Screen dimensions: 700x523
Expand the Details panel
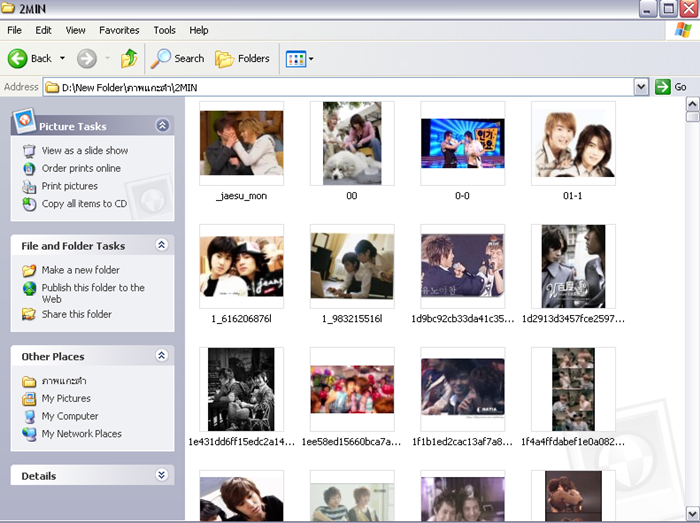[x=162, y=475]
